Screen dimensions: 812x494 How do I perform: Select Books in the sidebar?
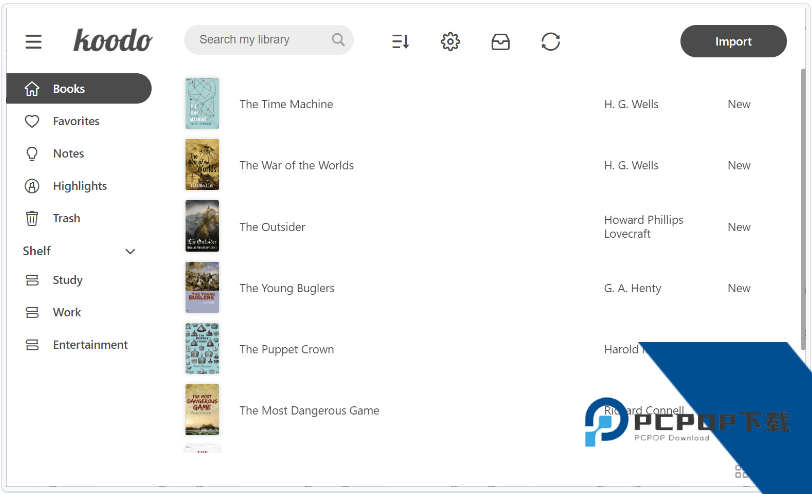coord(79,89)
